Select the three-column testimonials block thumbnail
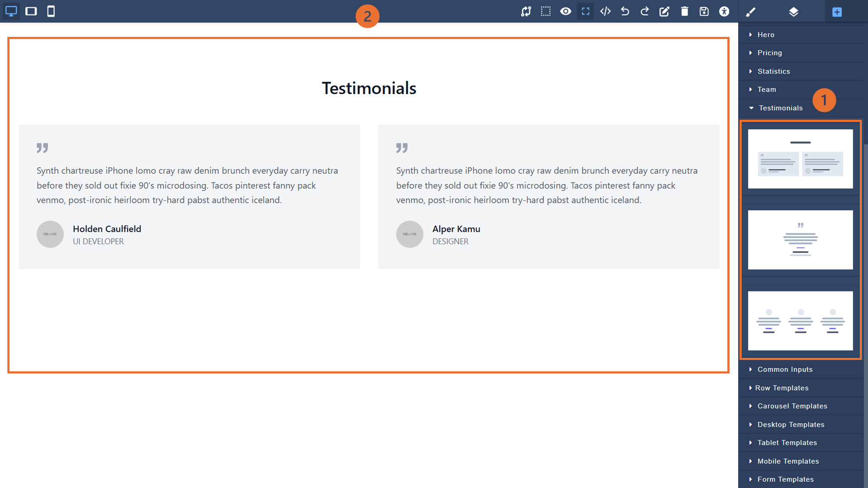This screenshot has height=488, width=868. tap(800, 321)
